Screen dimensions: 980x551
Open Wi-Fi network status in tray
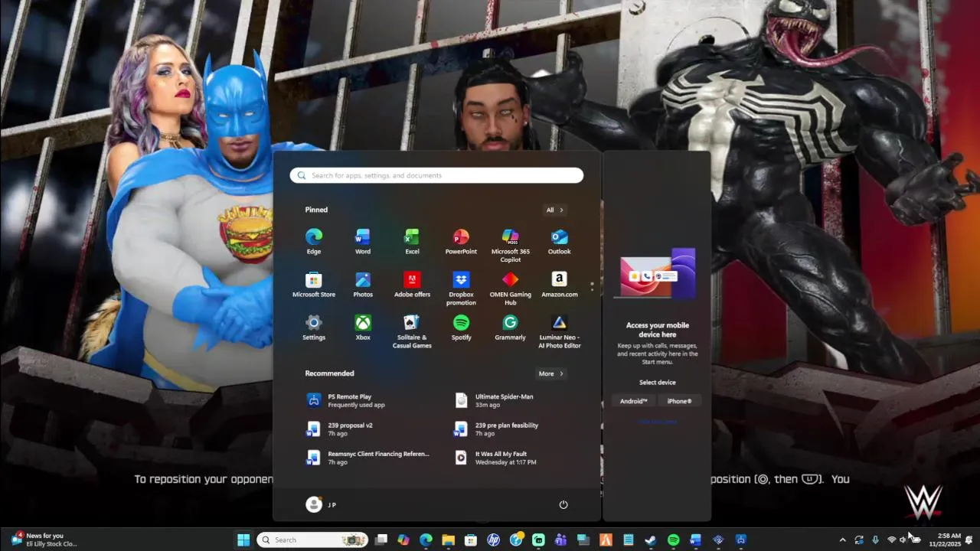(x=892, y=540)
